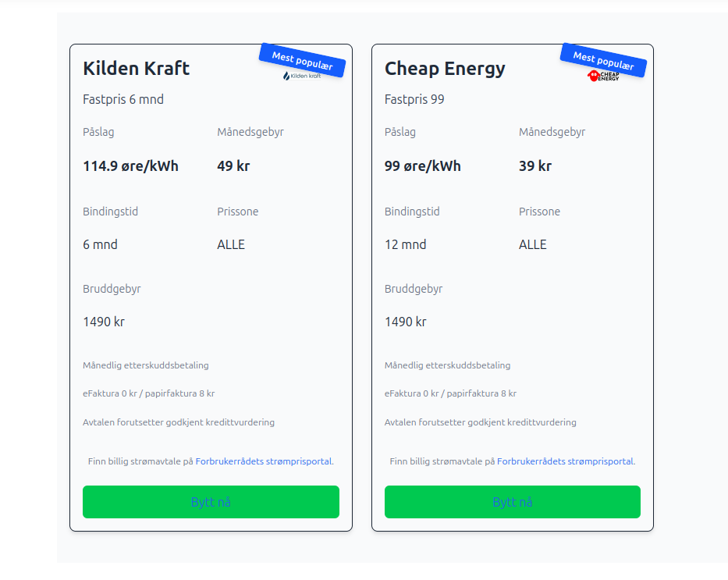This screenshot has width=728, height=580.
Task: Click the Kilden Kraft logo
Action: (301, 77)
